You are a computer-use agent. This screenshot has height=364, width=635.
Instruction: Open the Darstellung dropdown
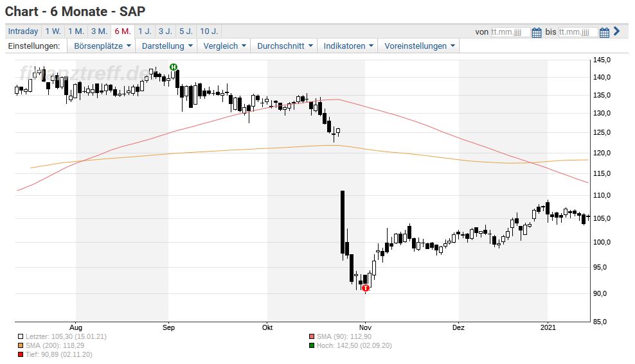166,46
